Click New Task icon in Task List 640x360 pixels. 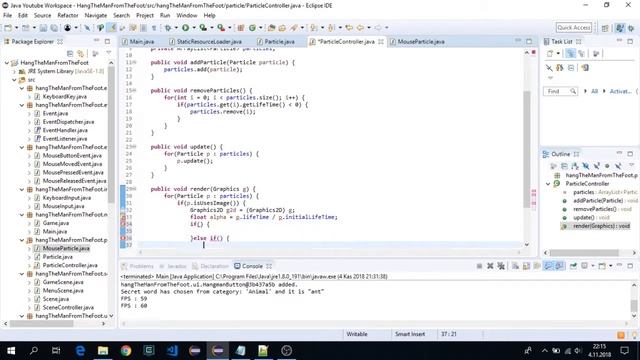coord(550,53)
